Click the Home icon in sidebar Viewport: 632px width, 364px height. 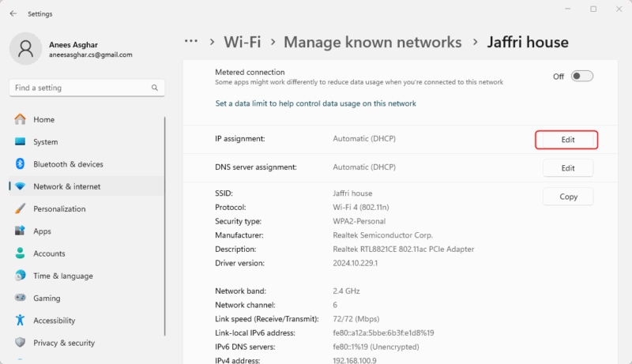pyautogui.click(x=21, y=119)
